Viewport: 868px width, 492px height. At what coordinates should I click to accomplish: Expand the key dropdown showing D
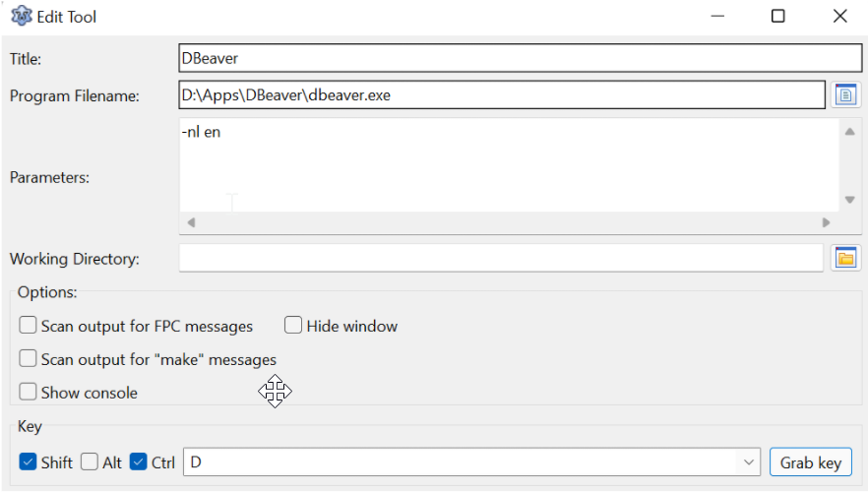click(748, 462)
